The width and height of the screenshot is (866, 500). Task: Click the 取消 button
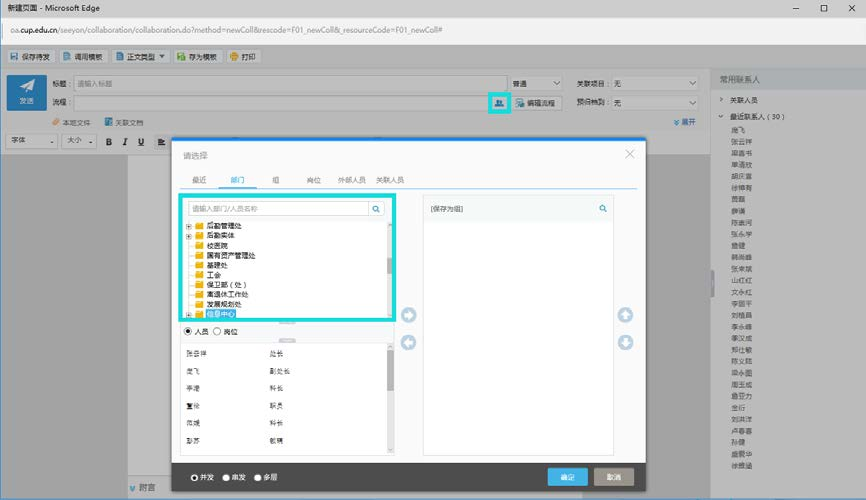(613, 477)
